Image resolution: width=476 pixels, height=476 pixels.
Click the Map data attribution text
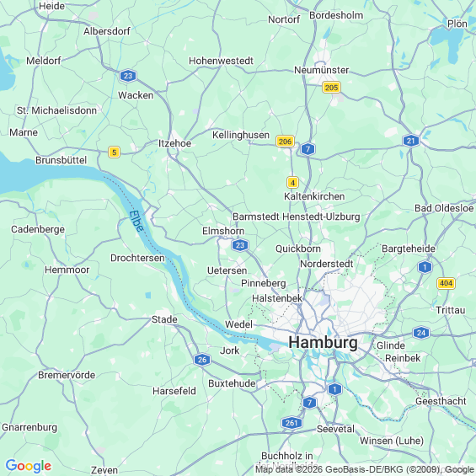click(x=365, y=469)
